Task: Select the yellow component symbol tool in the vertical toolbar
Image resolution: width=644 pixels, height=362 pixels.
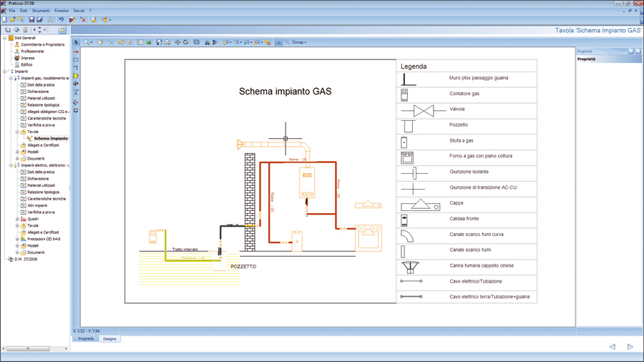Action: point(76,76)
